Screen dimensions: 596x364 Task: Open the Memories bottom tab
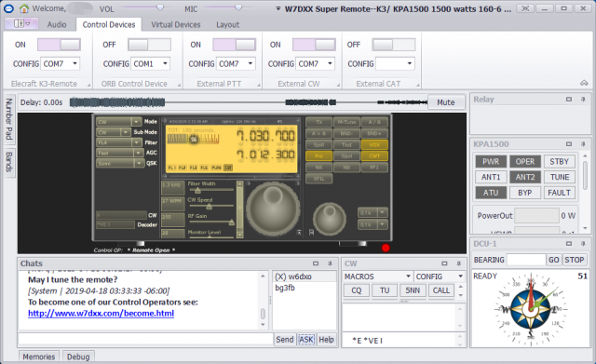click(39, 357)
